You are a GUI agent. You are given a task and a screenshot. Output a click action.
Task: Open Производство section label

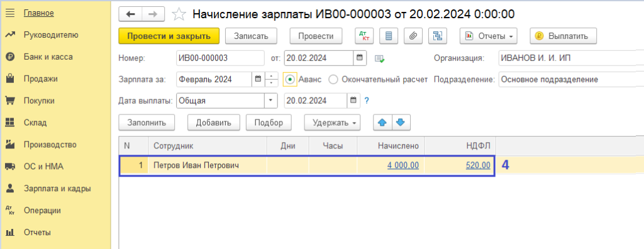(x=50, y=145)
